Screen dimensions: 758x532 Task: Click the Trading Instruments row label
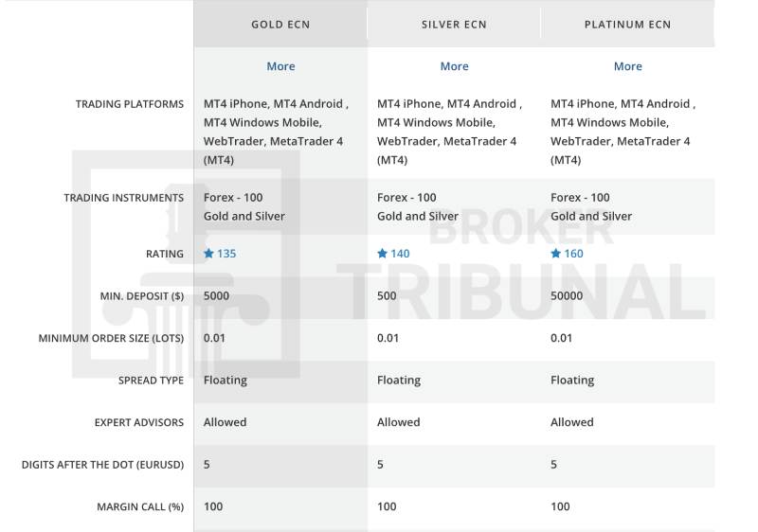124,198
